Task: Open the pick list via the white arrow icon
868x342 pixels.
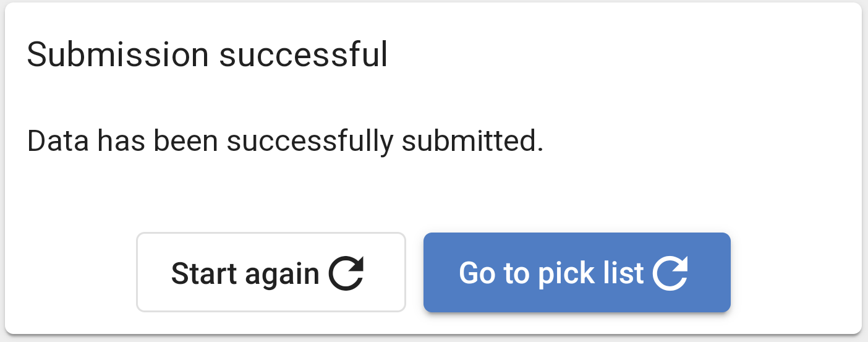Action: click(x=671, y=273)
